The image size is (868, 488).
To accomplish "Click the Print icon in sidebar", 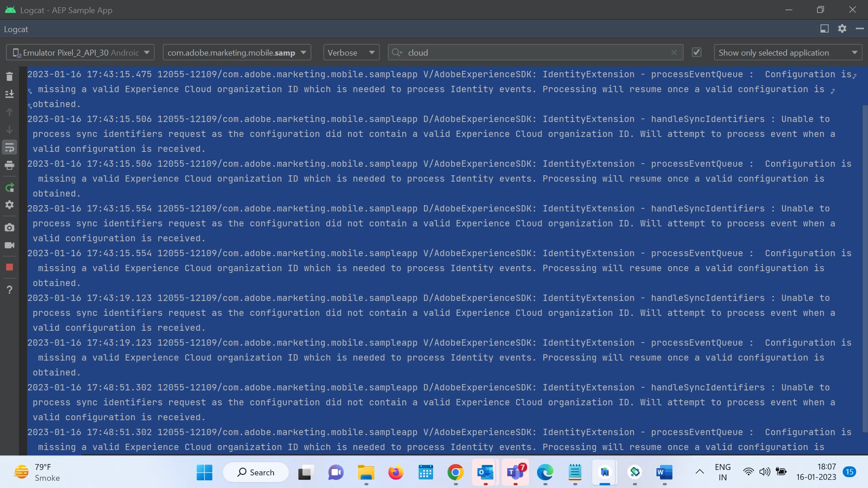I will [x=9, y=165].
